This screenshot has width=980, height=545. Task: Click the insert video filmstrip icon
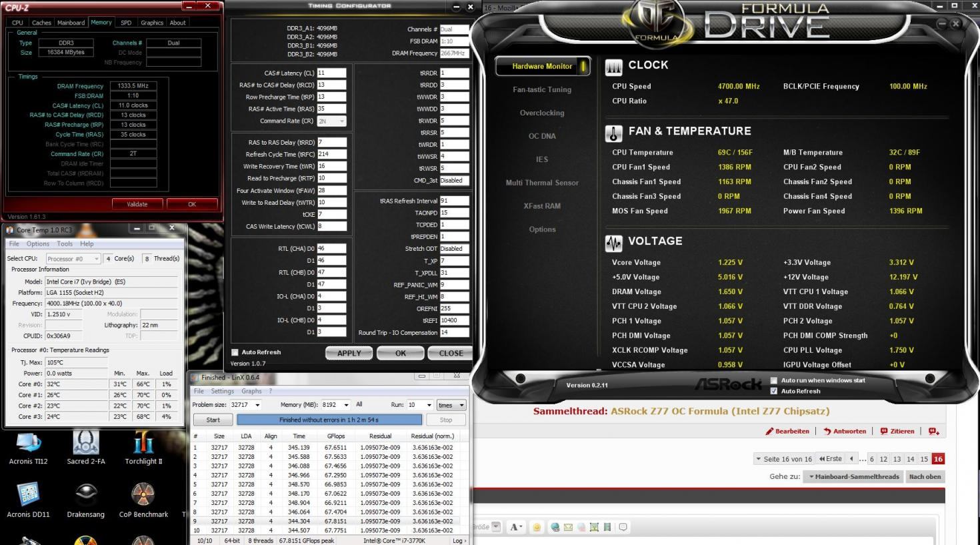click(x=607, y=527)
